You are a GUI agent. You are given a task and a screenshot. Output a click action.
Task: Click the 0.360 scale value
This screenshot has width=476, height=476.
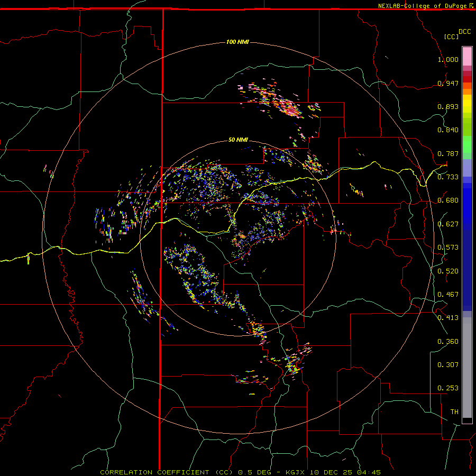click(448, 342)
